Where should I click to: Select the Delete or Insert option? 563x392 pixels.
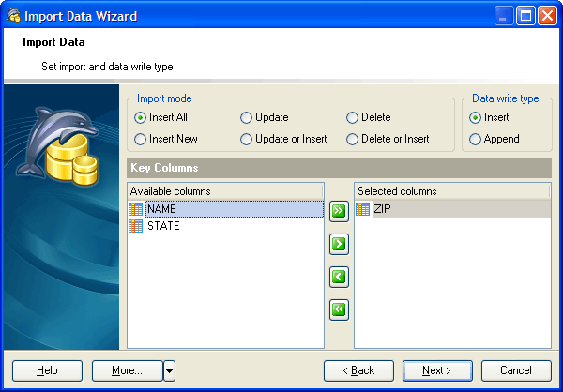point(353,140)
